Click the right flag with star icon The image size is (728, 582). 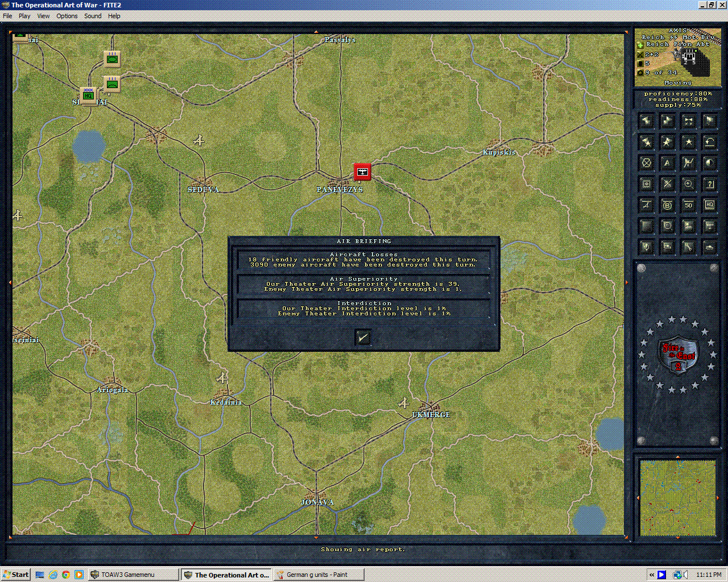click(x=667, y=142)
